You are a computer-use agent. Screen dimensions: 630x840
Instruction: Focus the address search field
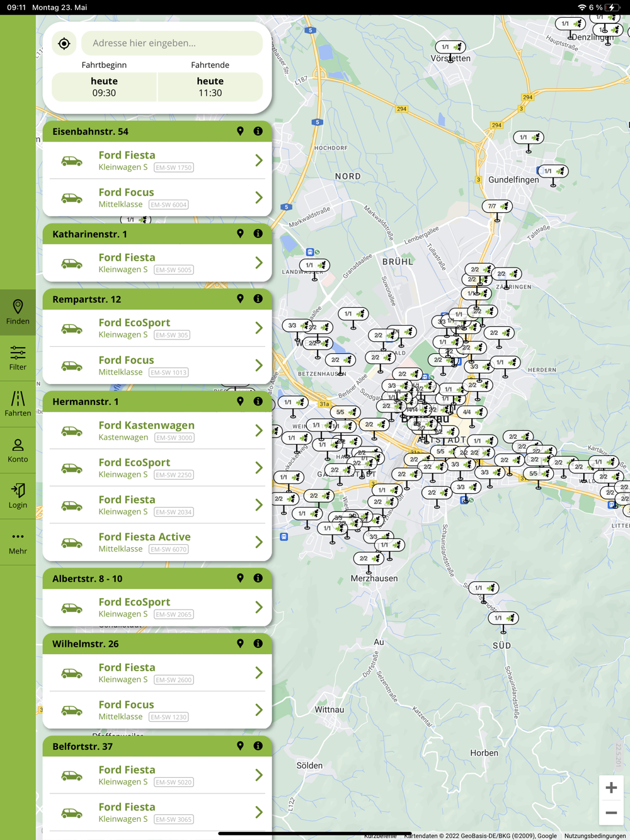pyautogui.click(x=172, y=43)
